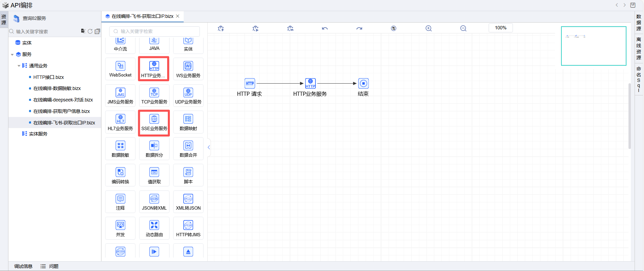Image resolution: width=644 pixels, height=271 pixels.
Task: Select the WebSocket component icon
Action: coord(120,66)
